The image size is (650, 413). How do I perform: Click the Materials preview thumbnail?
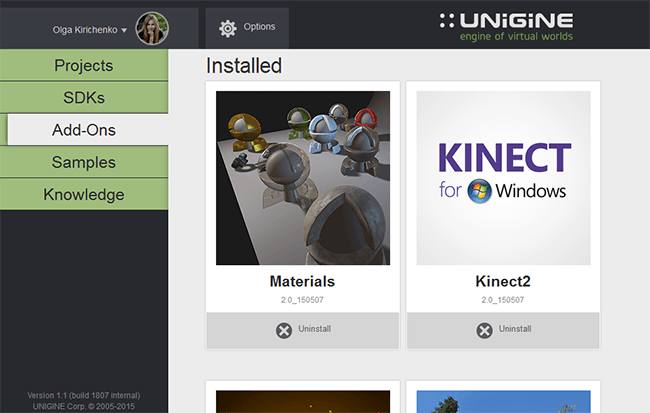pos(303,178)
